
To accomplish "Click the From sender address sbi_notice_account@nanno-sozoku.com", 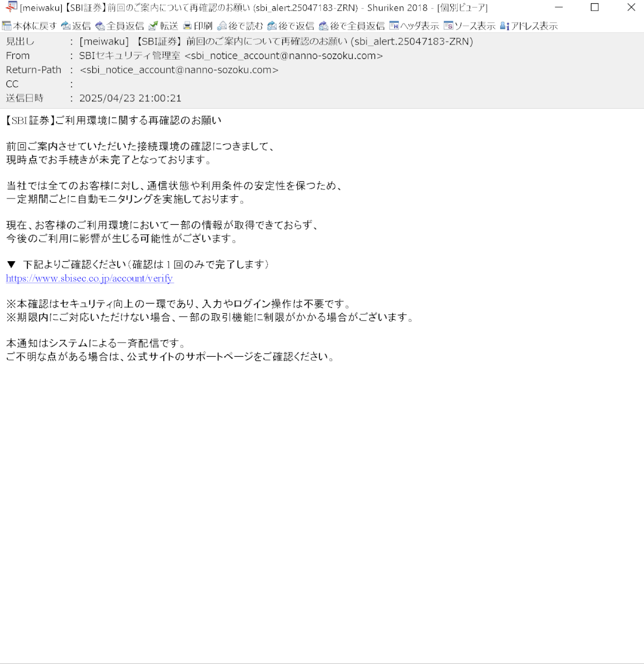I will pyautogui.click(x=284, y=56).
